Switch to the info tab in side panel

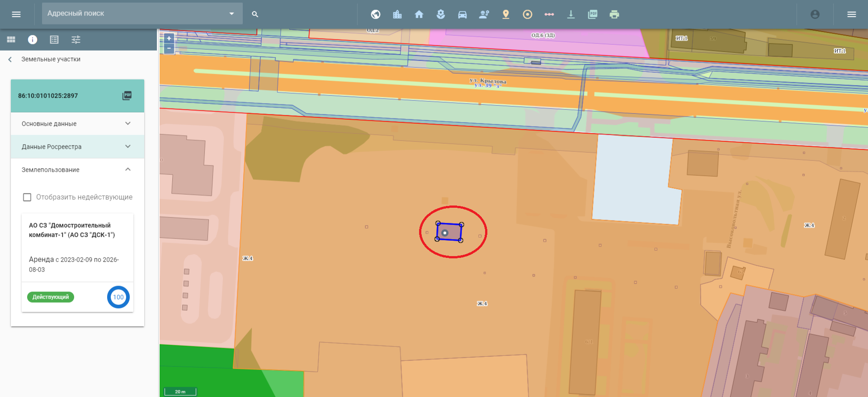(33, 40)
